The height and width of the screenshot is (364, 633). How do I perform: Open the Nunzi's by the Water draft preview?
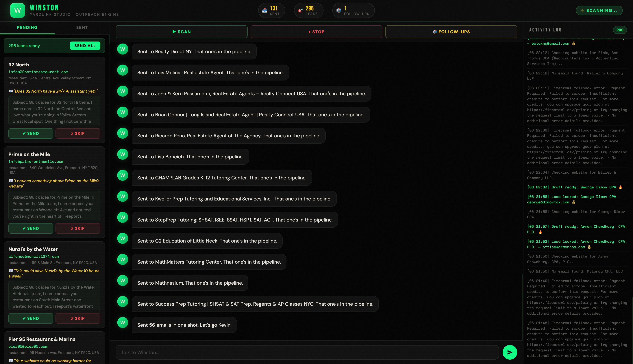[54, 296]
